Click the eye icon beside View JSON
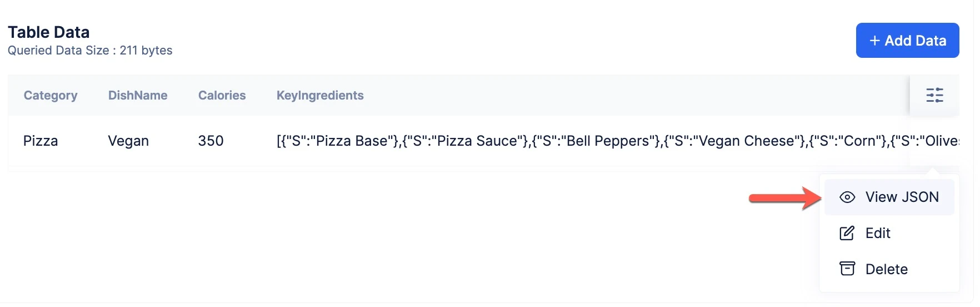Viewport: 980px width, 307px height. click(847, 197)
